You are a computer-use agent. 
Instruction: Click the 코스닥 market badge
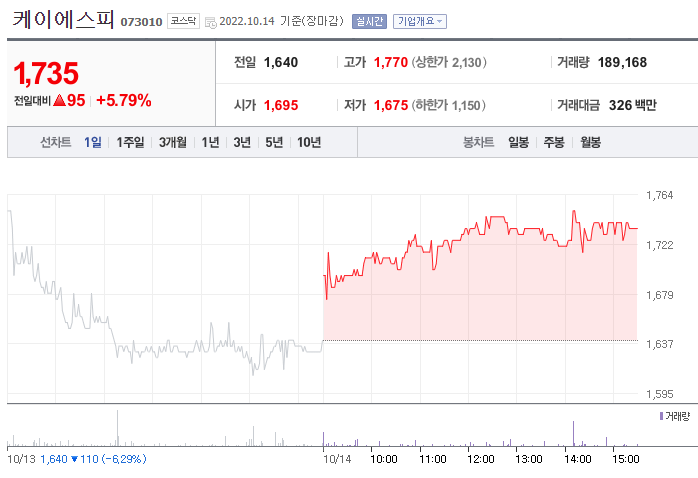pos(183,21)
